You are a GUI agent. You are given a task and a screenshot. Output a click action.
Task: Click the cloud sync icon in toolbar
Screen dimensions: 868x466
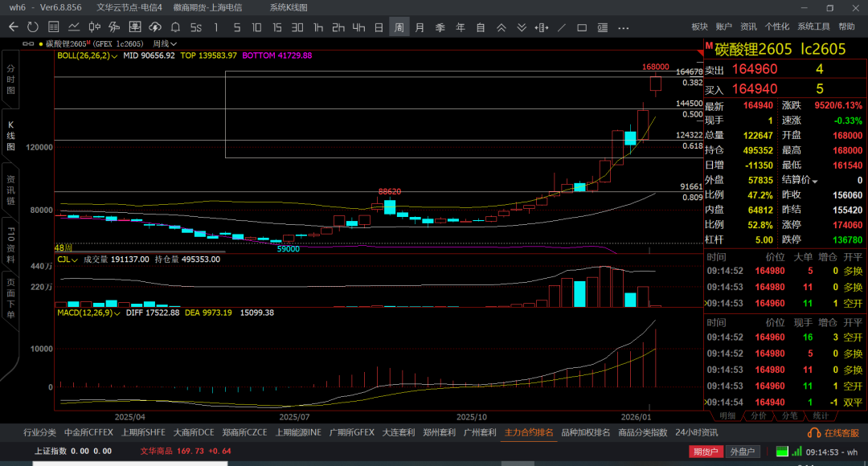154,27
